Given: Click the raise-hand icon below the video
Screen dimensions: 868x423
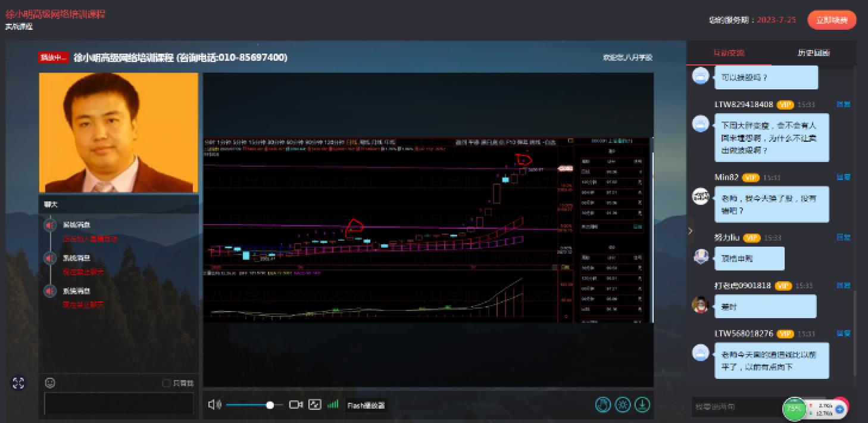Looking at the screenshot, I should point(603,405).
